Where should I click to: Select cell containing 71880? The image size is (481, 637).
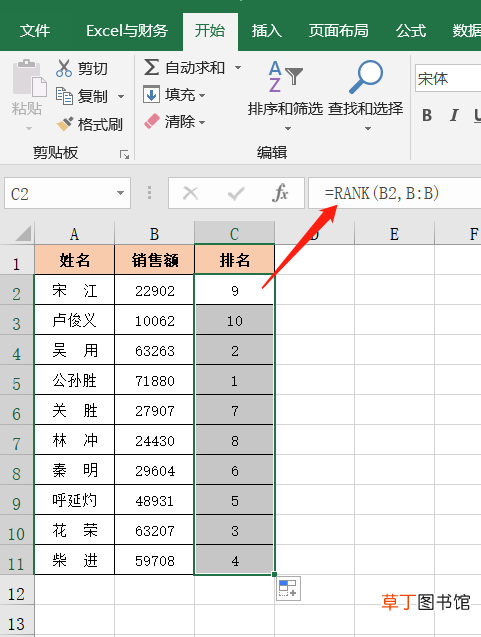point(154,380)
